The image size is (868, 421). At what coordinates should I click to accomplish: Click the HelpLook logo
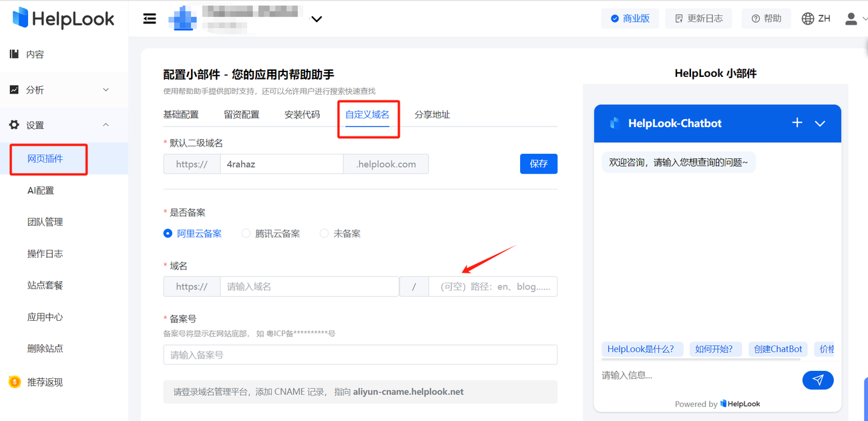[63, 19]
